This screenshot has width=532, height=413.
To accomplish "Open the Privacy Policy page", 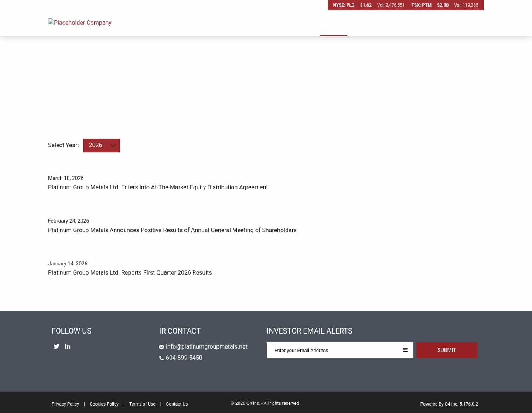I will tap(65, 404).
